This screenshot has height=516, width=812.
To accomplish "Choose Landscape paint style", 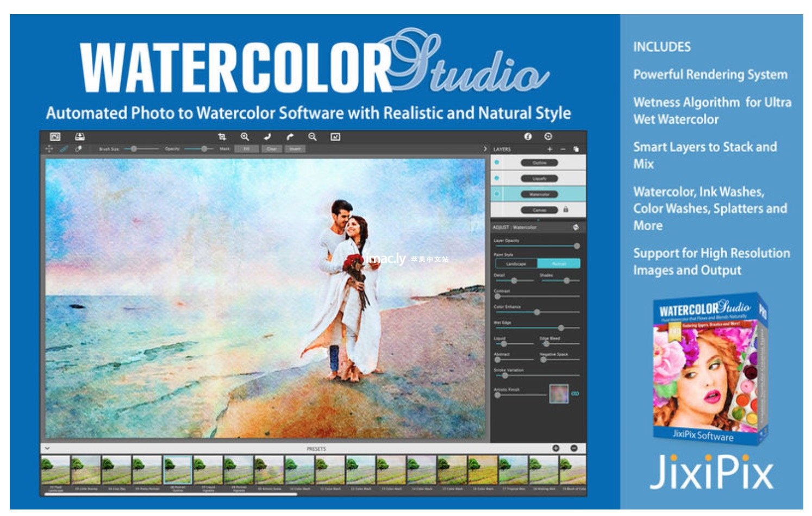I will [516, 263].
